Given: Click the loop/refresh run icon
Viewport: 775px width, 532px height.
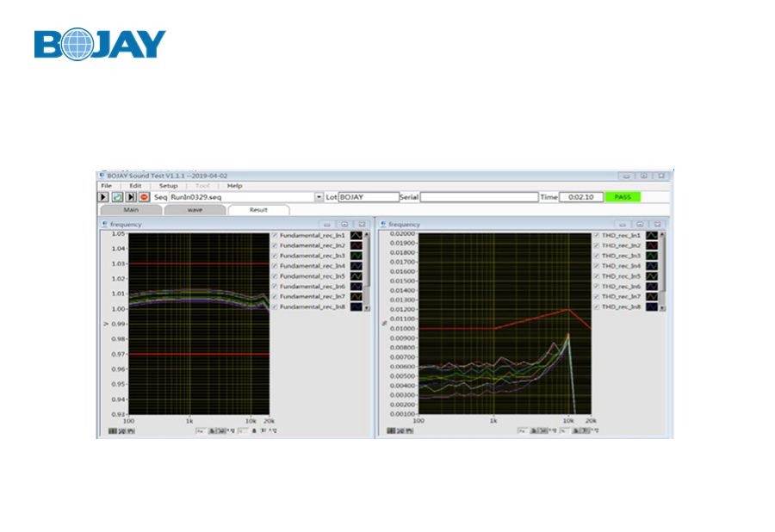Looking at the screenshot, I should point(117,197).
